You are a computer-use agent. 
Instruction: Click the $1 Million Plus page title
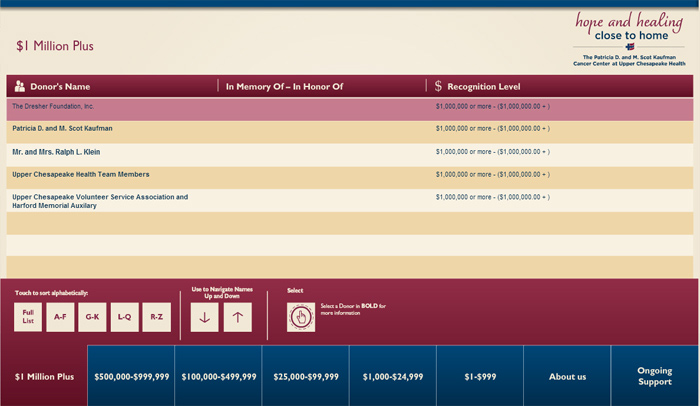click(55, 46)
